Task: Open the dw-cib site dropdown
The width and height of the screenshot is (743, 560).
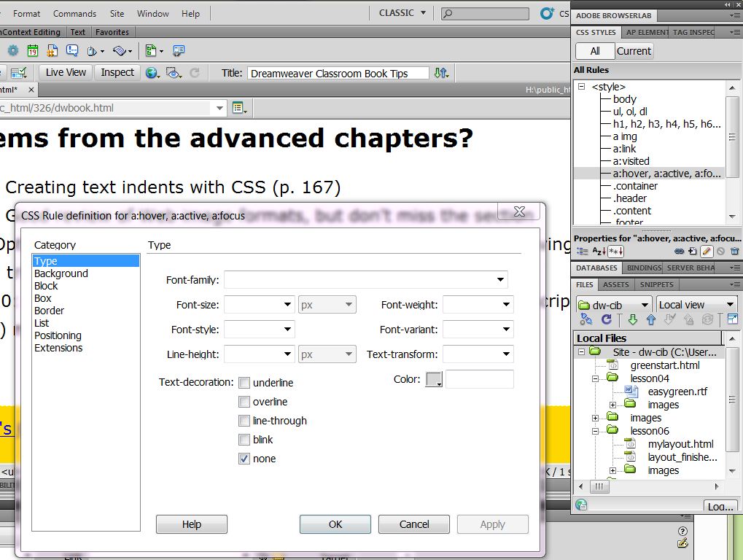Action: pos(614,305)
